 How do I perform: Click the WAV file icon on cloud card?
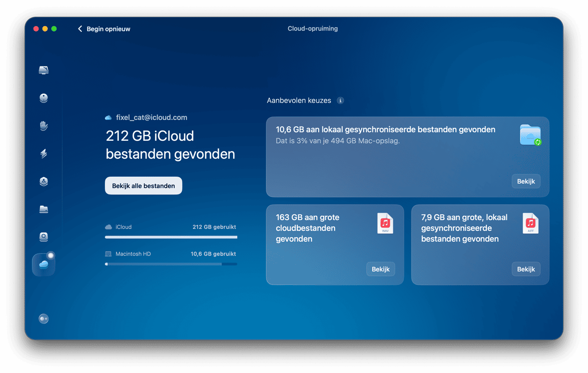(x=385, y=224)
